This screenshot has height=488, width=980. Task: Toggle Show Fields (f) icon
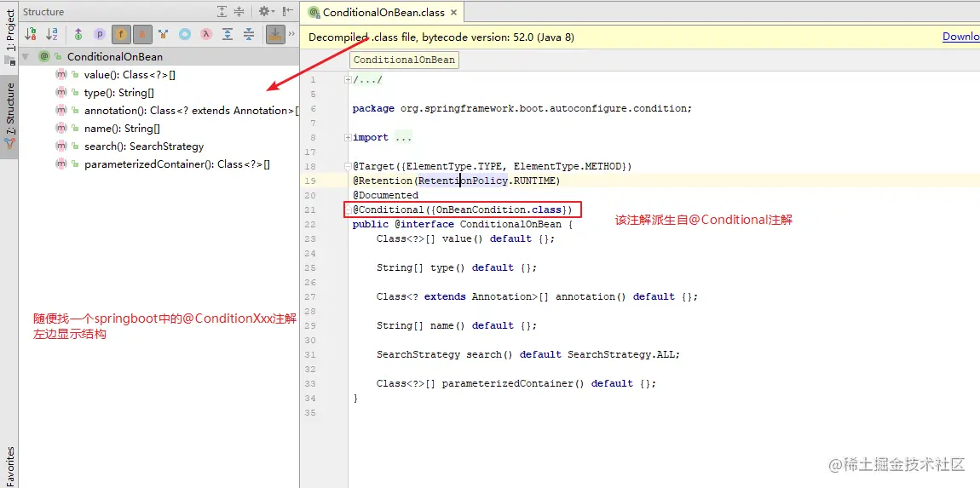click(121, 34)
